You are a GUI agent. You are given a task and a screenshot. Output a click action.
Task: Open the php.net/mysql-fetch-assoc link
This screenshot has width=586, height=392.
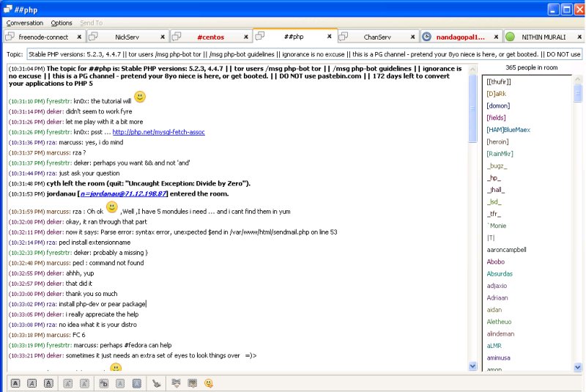pyautogui.click(x=158, y=132)
